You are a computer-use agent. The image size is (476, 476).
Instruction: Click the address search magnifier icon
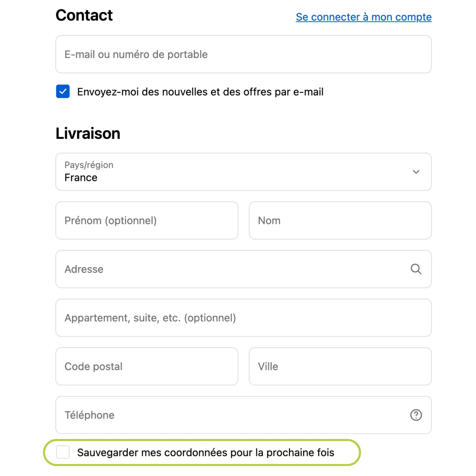[416, 269]
